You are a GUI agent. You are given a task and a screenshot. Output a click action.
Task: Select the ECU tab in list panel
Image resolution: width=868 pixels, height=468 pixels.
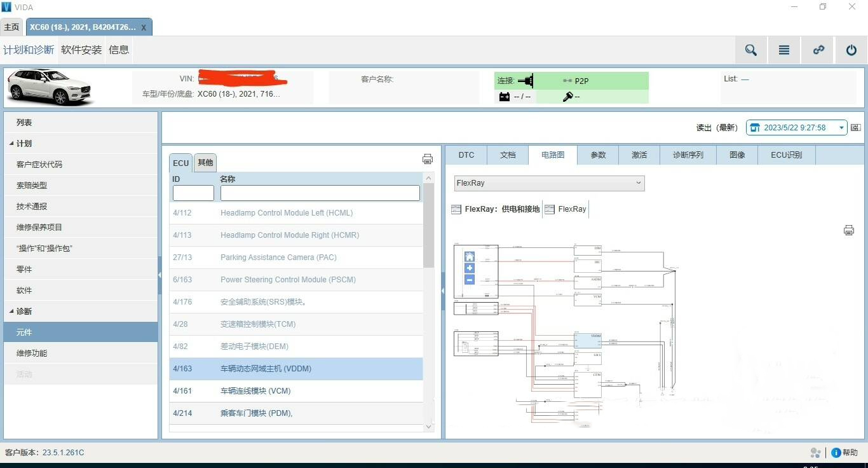pos(181,163)
